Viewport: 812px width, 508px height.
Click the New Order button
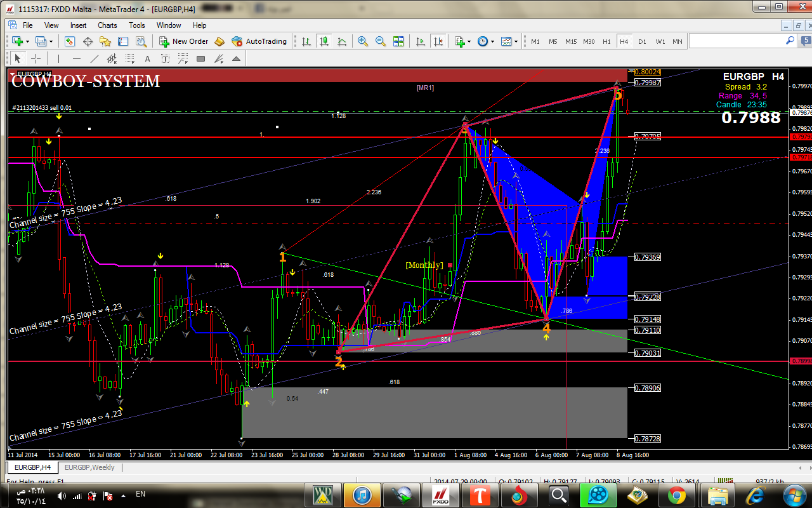pyautogui.click(x=184, y=41)
